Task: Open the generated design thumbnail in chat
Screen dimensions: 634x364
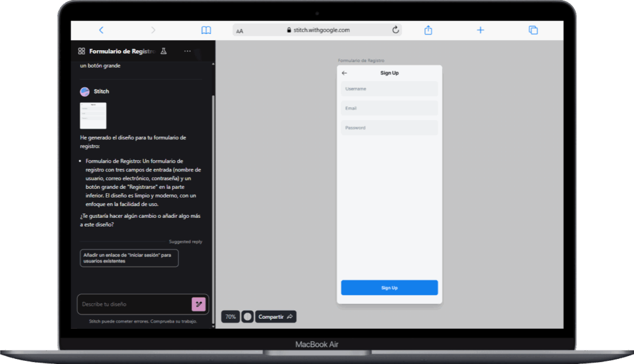Action: (x=93, y=116)
